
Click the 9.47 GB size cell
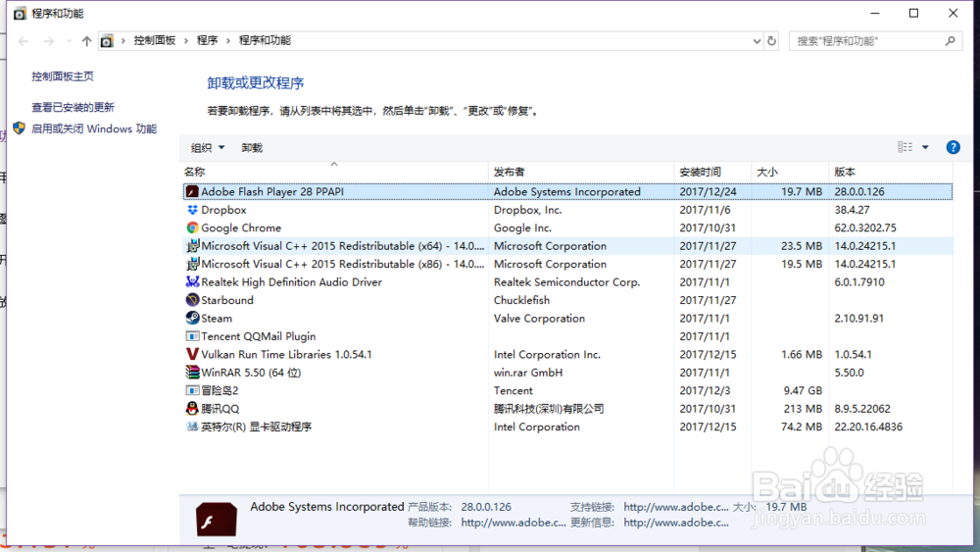(803, 390)
